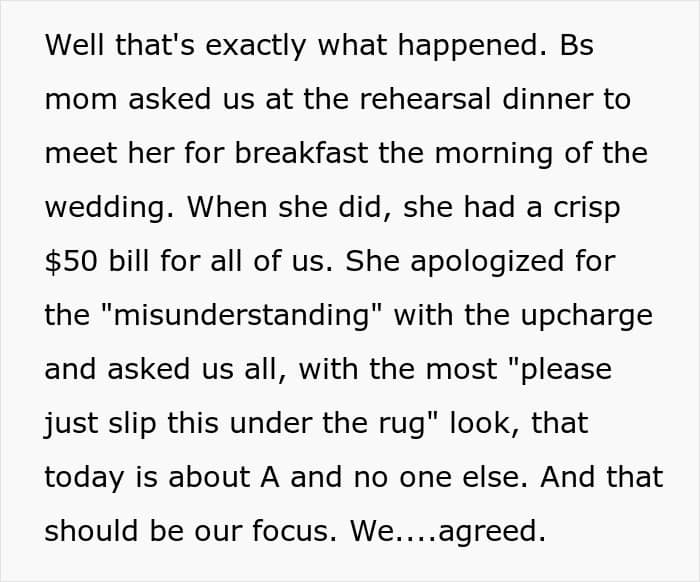700x582 pixels.
Task: Click the word "upcharge"
Action: [587, 317]
